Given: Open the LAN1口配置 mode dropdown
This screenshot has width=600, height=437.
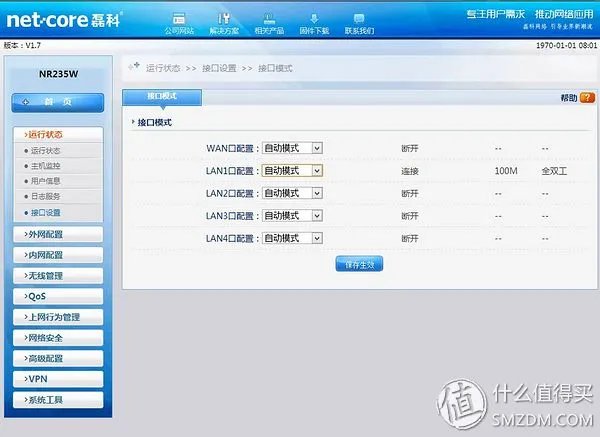Looking at the screenshot, I should (x=292, y=171).
